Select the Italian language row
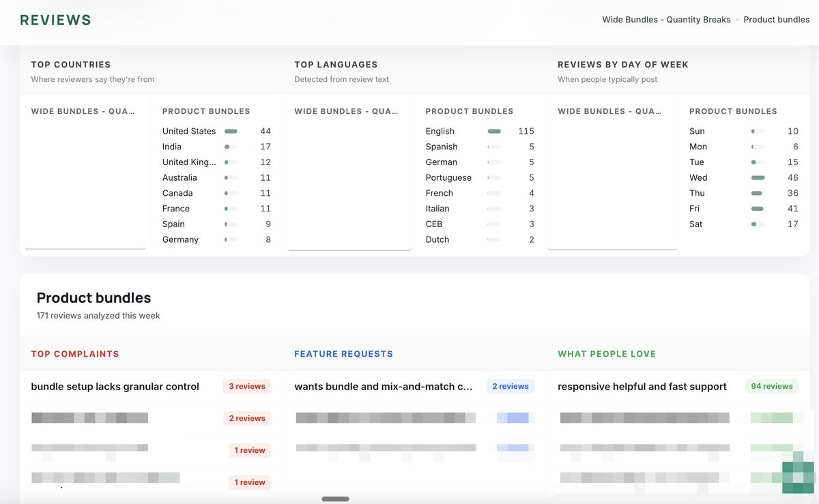Viewport: 819px width, 504px height. [x=480, y=209]
